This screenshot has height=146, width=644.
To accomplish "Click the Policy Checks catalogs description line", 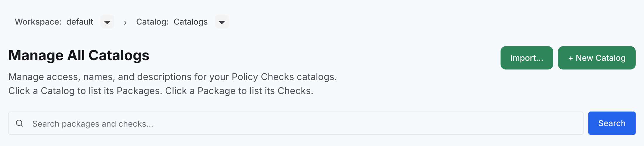I will coord(173,77).
